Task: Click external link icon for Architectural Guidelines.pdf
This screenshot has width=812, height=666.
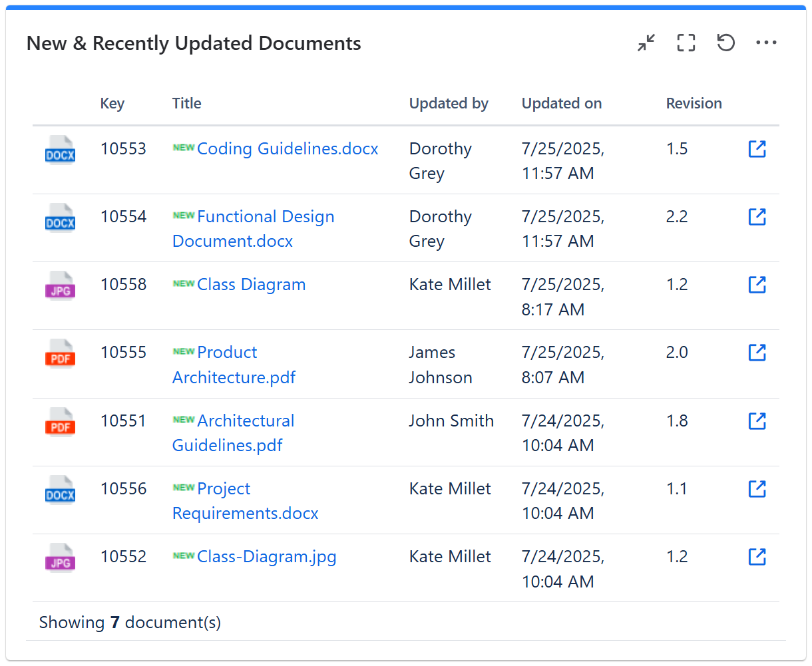Action: tap(757, 421)
